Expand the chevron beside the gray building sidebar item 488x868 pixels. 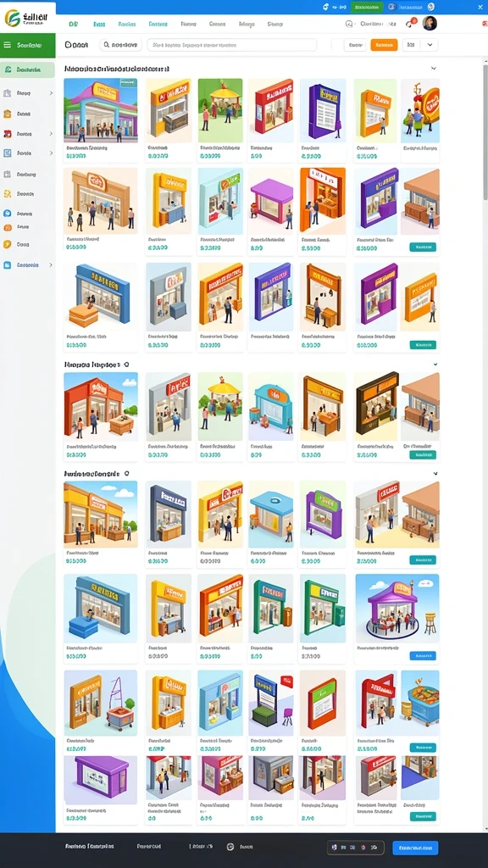(x=51, y=93)
